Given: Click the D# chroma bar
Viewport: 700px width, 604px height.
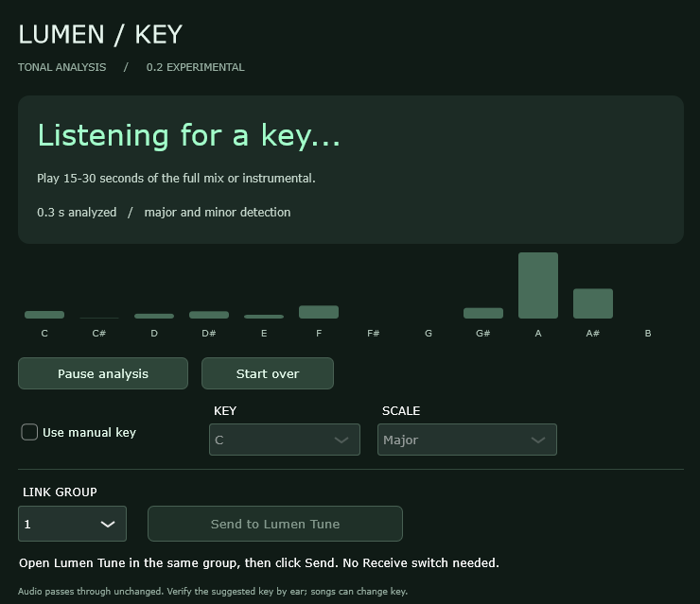Looking at the screenshot, I should click(209, 315).
